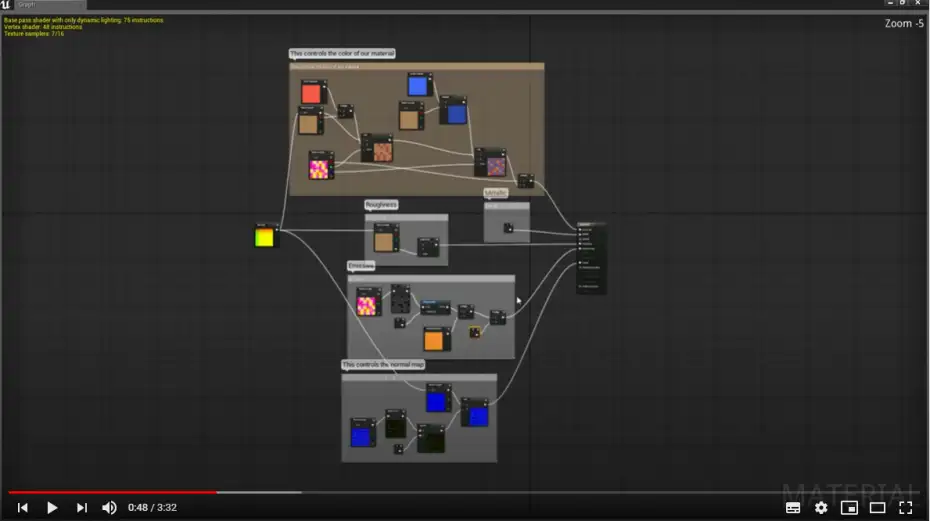Select the tall dark node in Emissive group
Image resolution: width=930 pixels, height=521 pixels.
tap(400, 299)
